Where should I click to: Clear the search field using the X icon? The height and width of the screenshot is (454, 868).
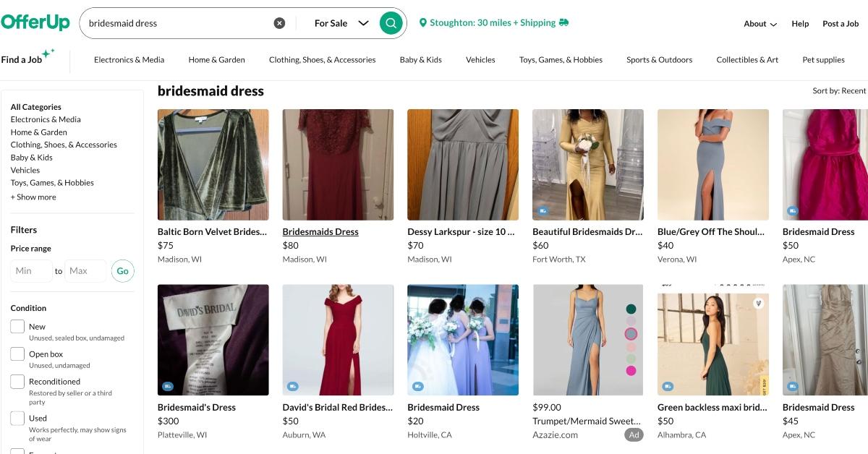(x=280, y=22)
